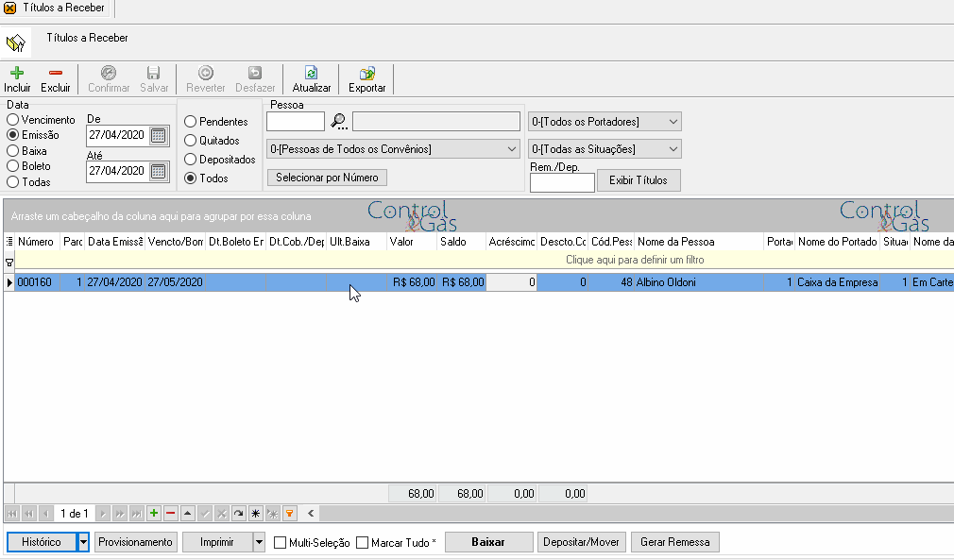Enable the Multi-Seleção checkbox
The image size is (954, 560).
tap(280, 542)
